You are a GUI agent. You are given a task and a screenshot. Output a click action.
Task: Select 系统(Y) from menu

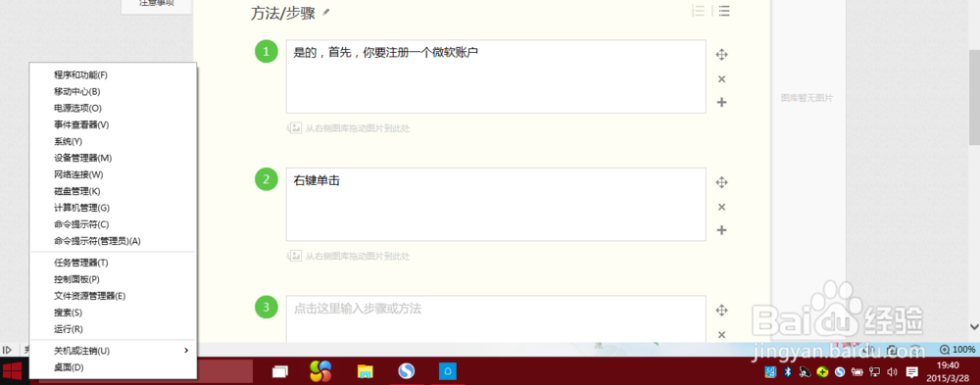(113, 141)
